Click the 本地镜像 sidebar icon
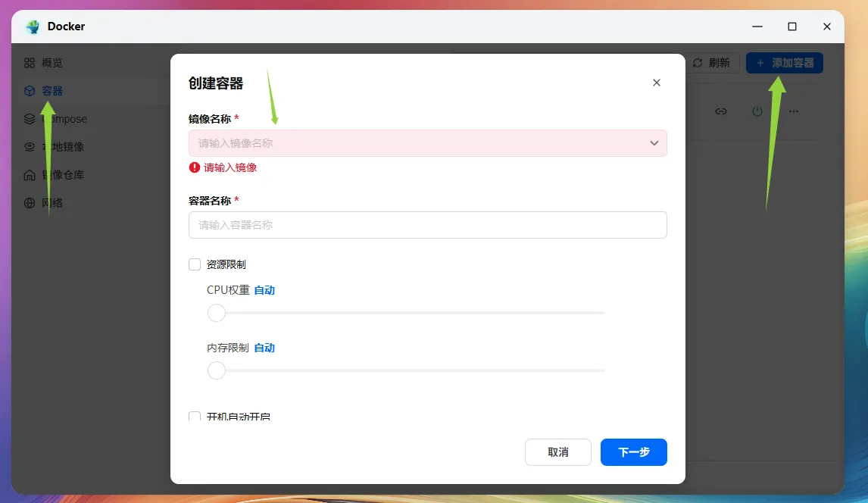868x503 pixels. pyautogui.click(x=30, y=147)
